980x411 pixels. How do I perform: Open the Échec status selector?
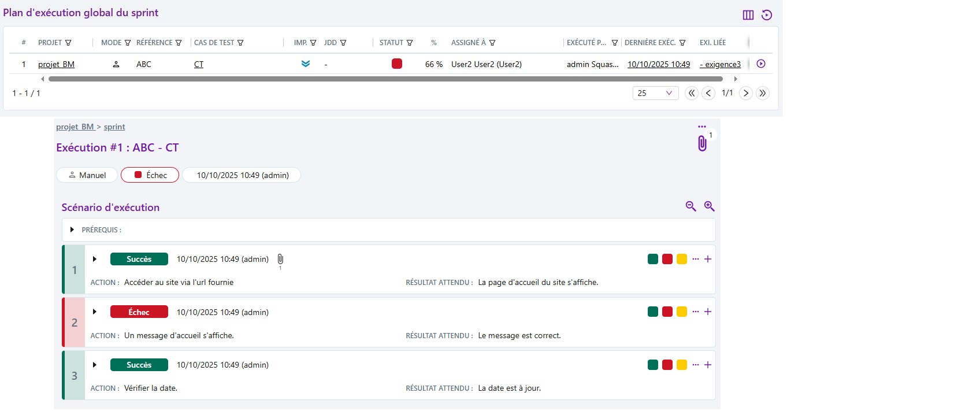pos(150,175)
